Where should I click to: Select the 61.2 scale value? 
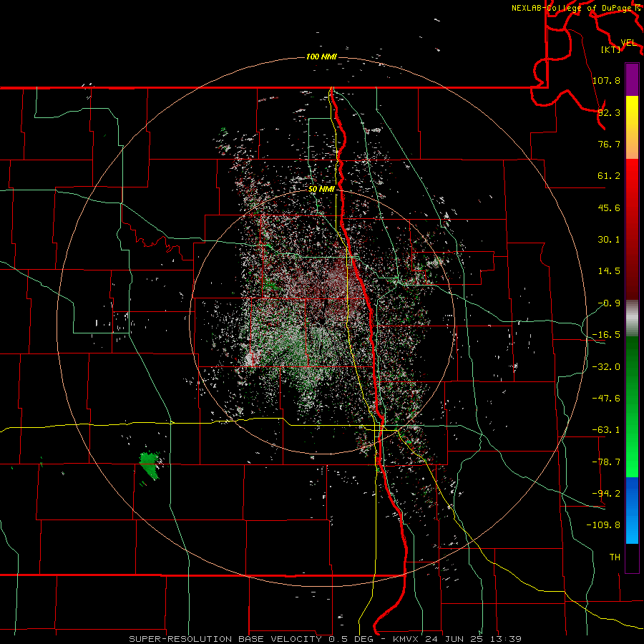pyautogui.click(x=609, y=176)
